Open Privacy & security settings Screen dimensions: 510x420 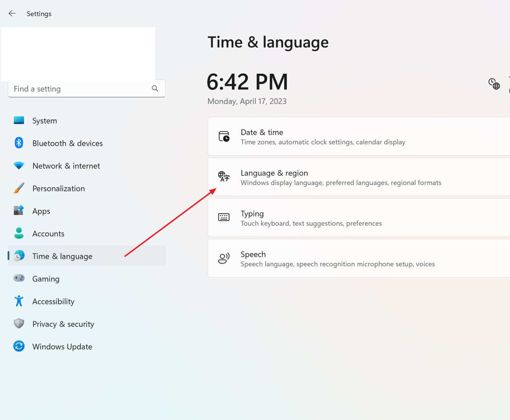(x=87, y=324)
